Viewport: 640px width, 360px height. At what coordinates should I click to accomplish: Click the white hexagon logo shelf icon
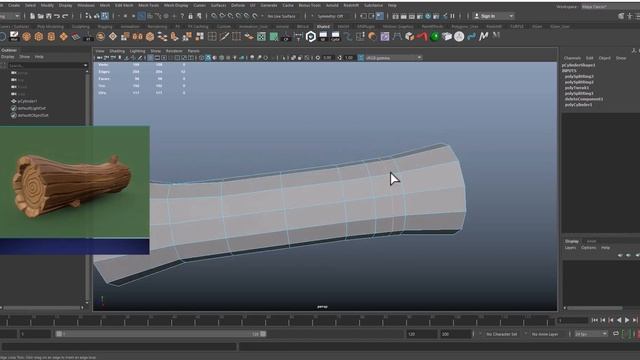pos(311,36)
